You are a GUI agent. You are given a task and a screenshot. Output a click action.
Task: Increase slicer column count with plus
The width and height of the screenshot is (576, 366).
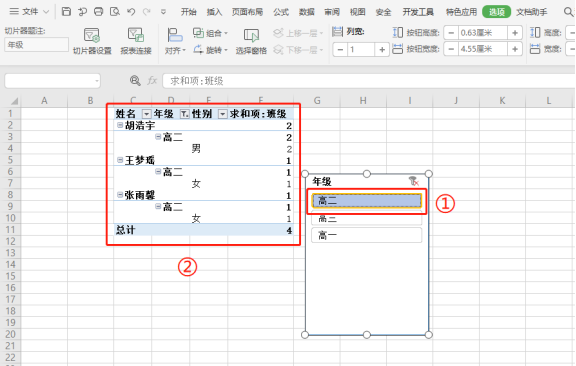tap(382, 49)
